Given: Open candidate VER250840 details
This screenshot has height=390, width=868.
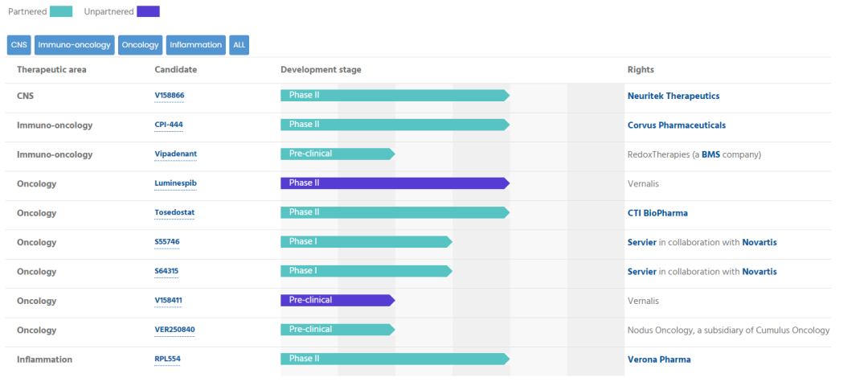Looking at the screenshot, I should (174, 330).
